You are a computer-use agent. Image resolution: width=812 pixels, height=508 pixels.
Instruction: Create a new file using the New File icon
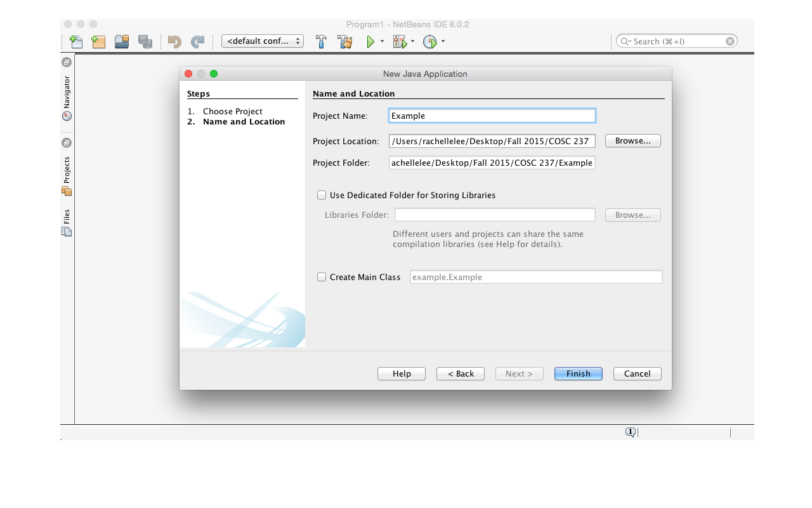tap(76, 41)
